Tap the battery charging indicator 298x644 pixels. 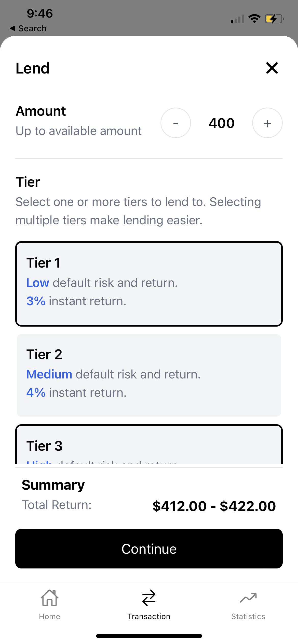pyautogui.click(x=274, y=19)
